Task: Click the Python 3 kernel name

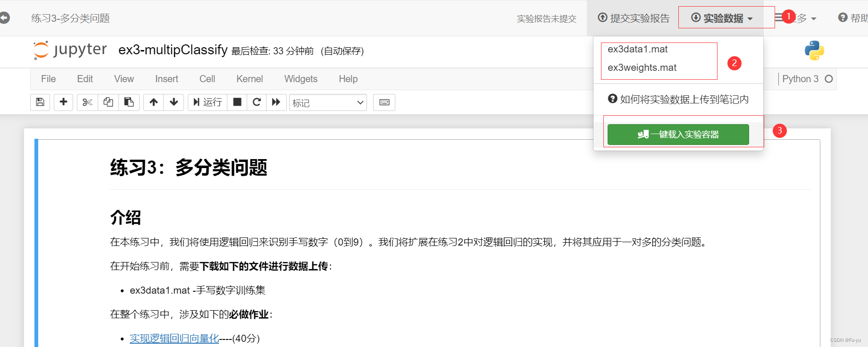Action: click(800, 79)
